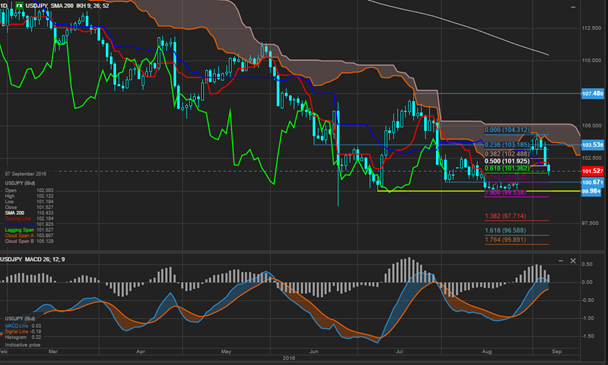Select the 103.53 price level tag
Screen dimensions: 608x365
click(x=592, y=145)
